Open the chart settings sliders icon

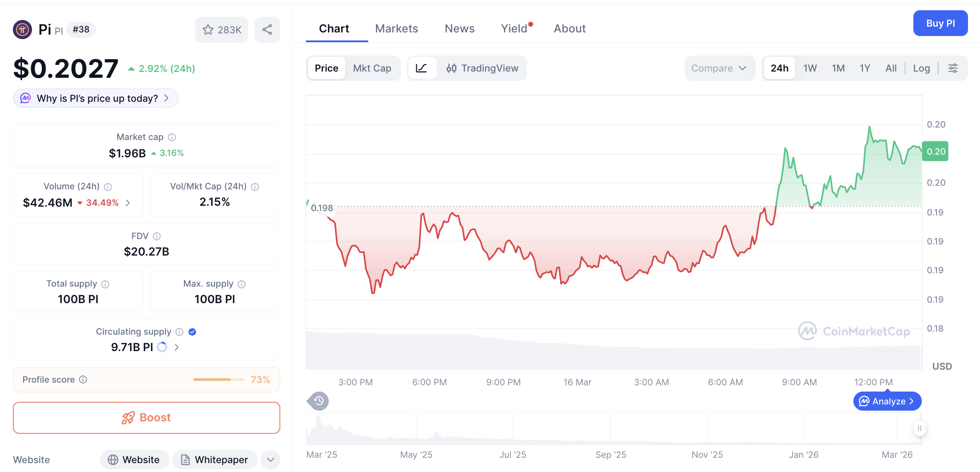[953, 68]
